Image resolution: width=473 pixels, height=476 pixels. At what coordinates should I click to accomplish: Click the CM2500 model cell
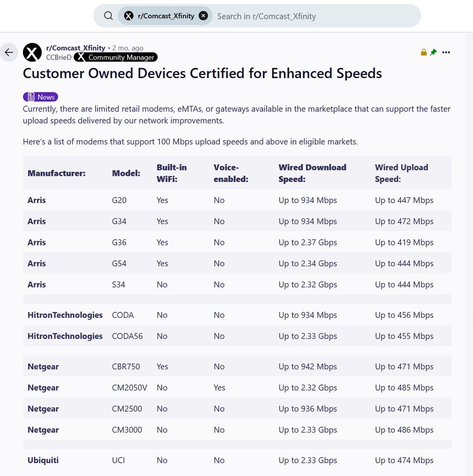pyautogui.click(x=127, y=409)
